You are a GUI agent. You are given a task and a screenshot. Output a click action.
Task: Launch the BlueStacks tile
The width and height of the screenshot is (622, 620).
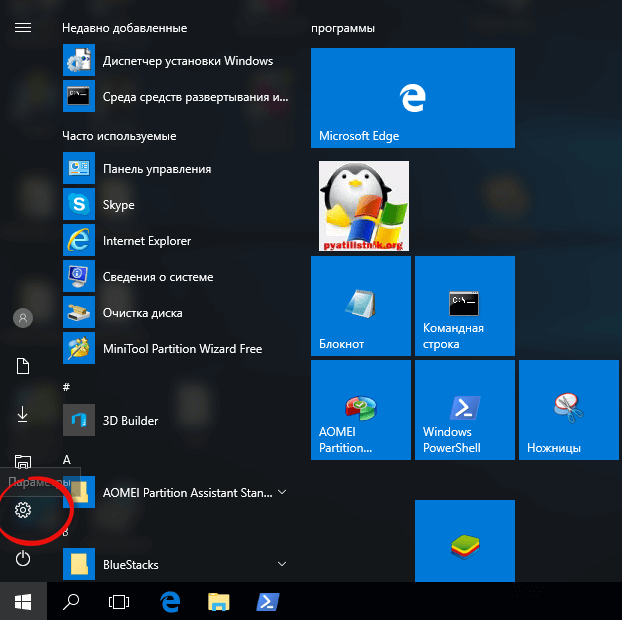tap(465, 541)
